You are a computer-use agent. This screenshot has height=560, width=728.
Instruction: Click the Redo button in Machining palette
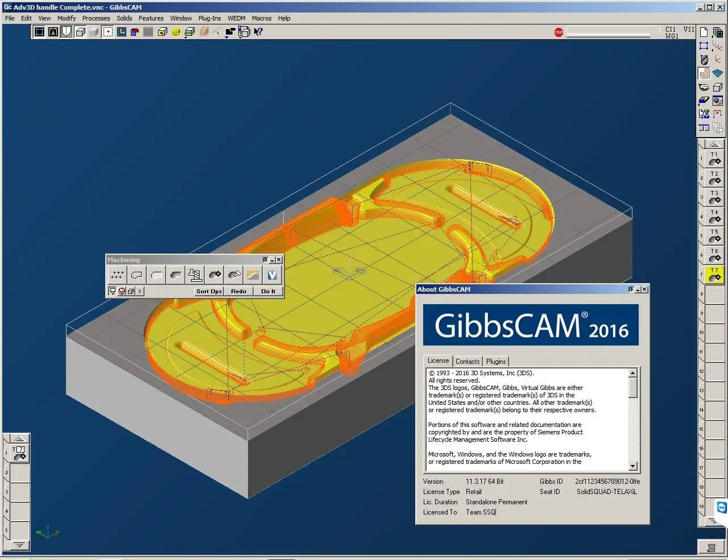pos(239,291)
